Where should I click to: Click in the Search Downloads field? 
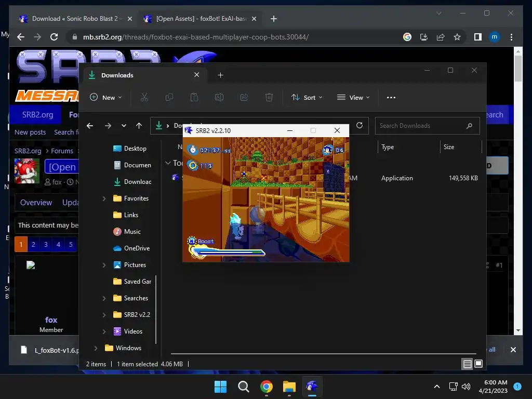428,126
